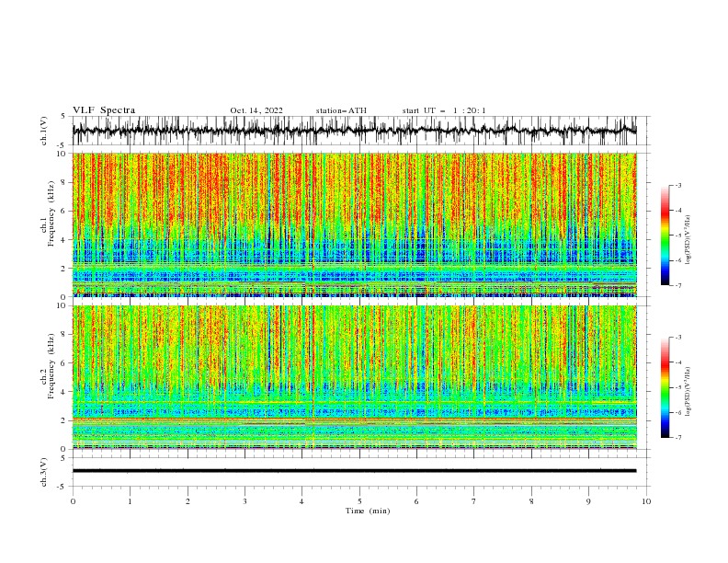Click the ch.2 color bar "log(PSD)(V²/Hz)" label
The height and width of the screenshot is (563, 728).
(688, 392)
